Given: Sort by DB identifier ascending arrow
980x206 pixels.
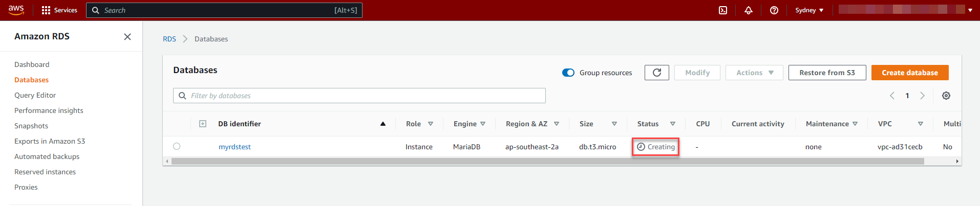Looking at the screenshot, I should tap(383, 124).
